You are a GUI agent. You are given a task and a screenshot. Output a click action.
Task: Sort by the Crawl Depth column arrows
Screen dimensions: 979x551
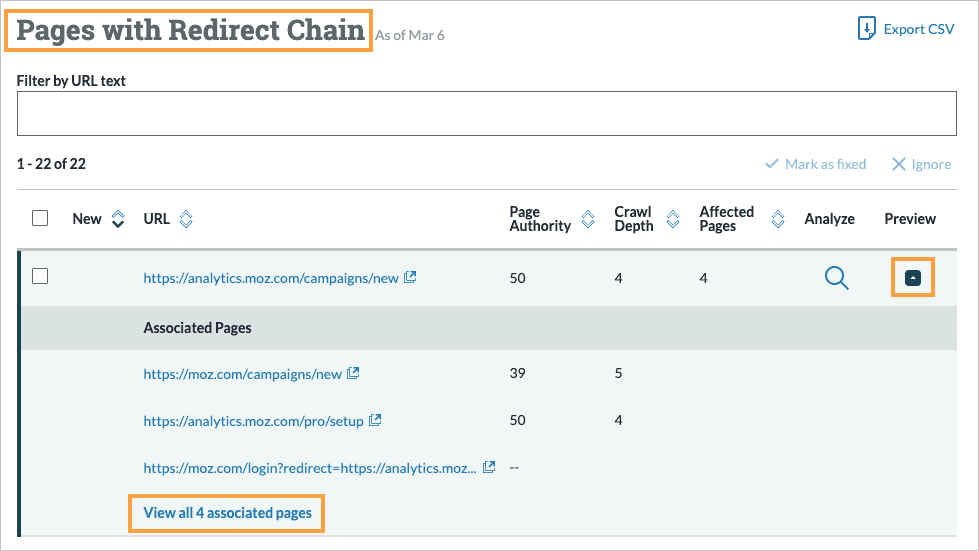672,219
